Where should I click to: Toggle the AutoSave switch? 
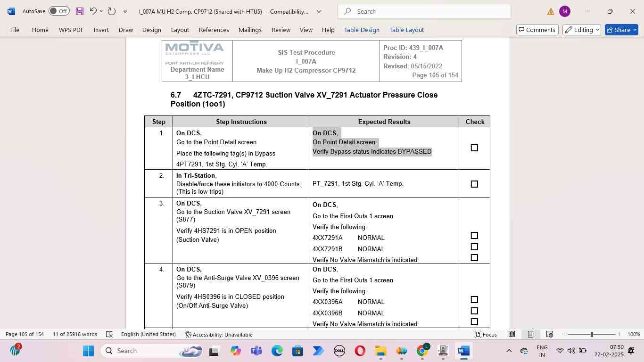(59, 11)
